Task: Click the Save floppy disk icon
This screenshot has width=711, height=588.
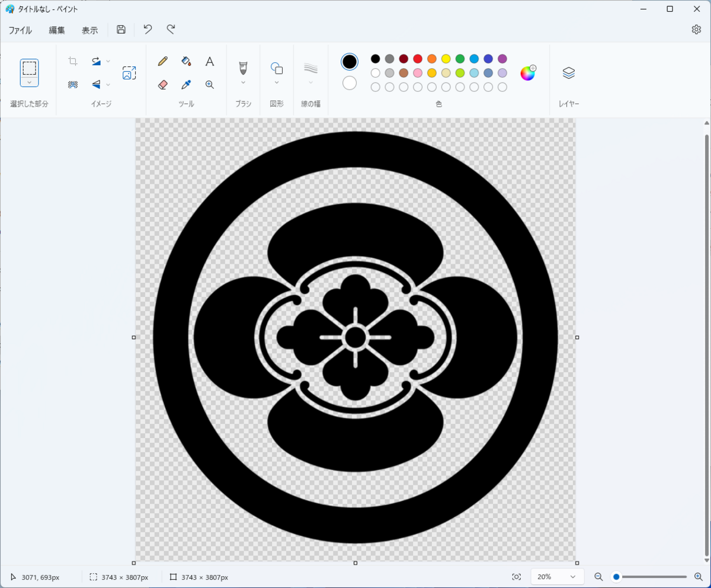Action: pyautogui.click(x=121, y=30)
